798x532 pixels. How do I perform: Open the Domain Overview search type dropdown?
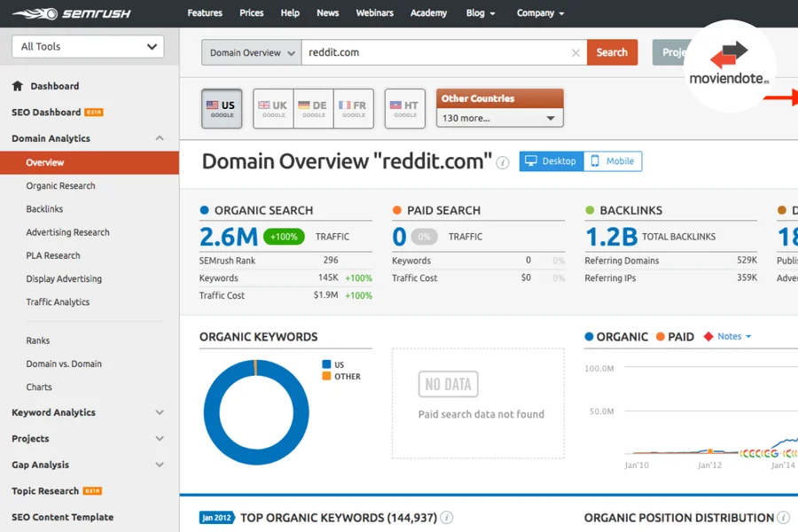251,53
